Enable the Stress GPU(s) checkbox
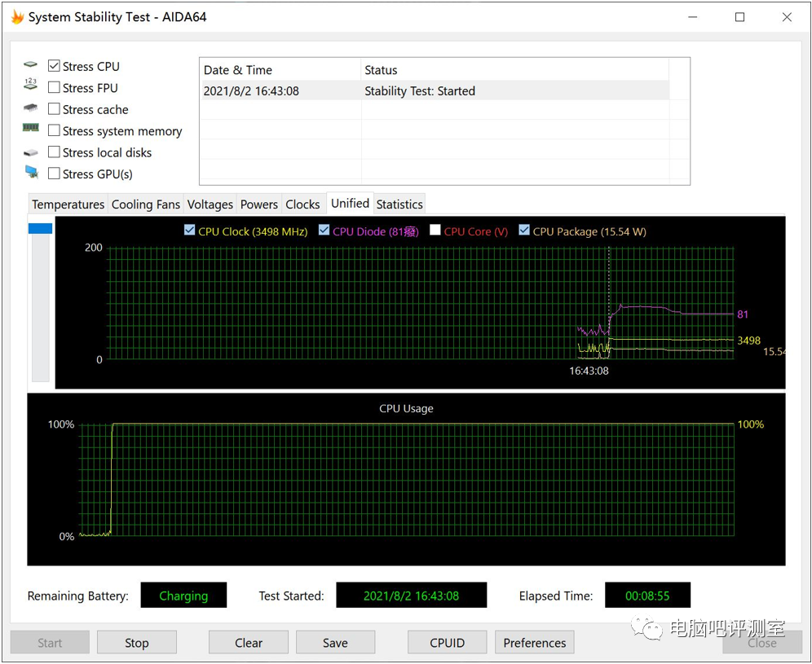The width and height of the screenshot is (812, 664). [x=54, y=174]
